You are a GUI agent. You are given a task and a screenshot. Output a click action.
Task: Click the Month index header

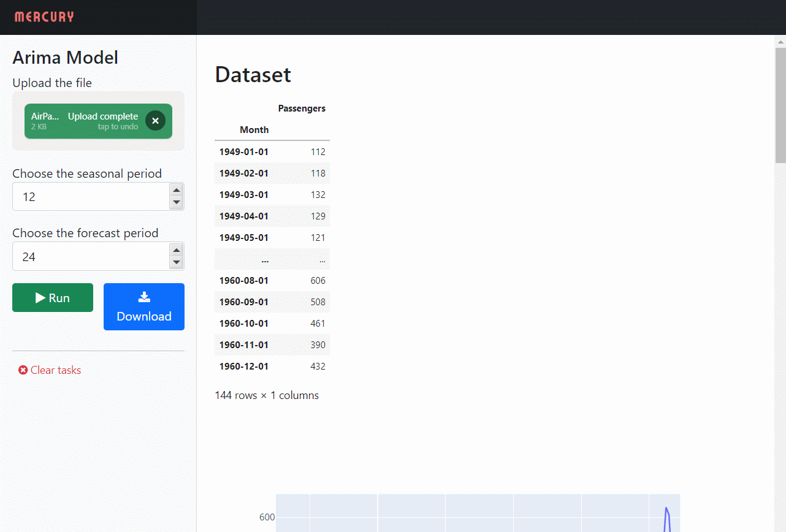(x=254, y=130)
